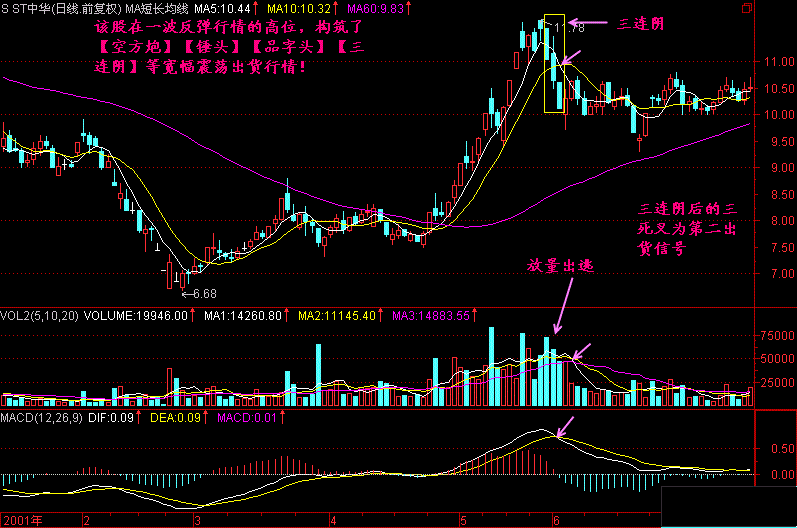This screenshot has width=797, height=528.
Task: Open the VOL2(5,10,20) indicator settings
Action: [x=38, y=316]
